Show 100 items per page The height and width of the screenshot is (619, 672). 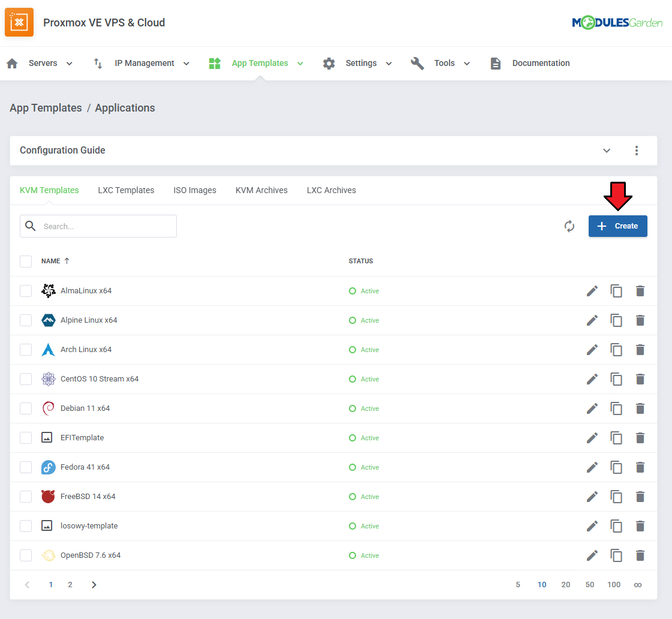click(614, 585)
